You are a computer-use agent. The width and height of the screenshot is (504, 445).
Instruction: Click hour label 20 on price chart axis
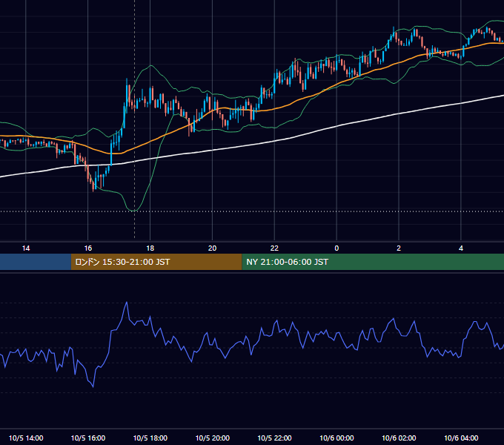coord(212,248)
